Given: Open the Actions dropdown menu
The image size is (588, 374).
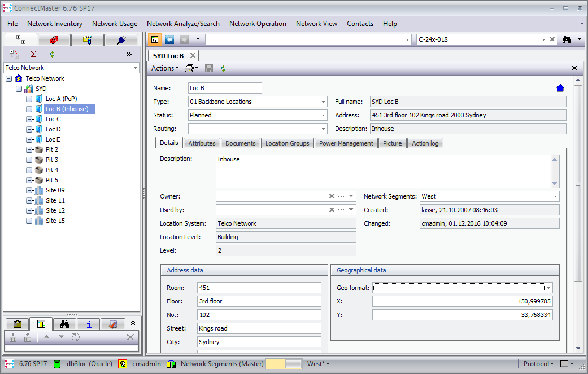Looking at the screenshot, I should [x=165, y=68].
